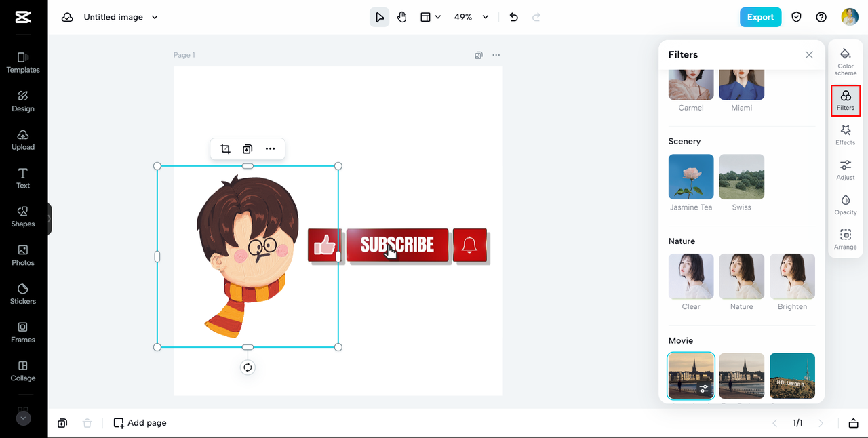Duplicate the selected image from floating toolbar
This screenshot has height=438, width=868.
point(248,149)
